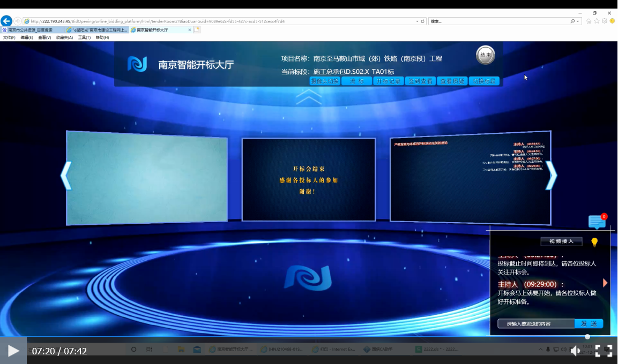Click the smiley feedback icon
This screenshot has height=364, width=618.
pyautogui.click(x=612, y=21)
